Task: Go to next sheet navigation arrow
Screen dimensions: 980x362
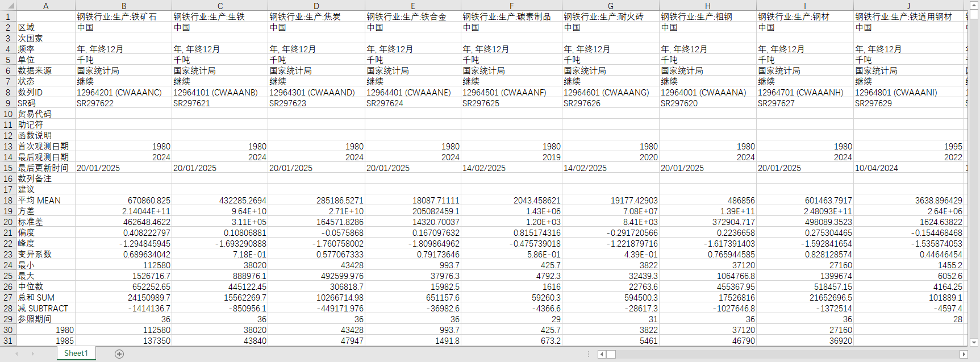Action: pos(32,353)
